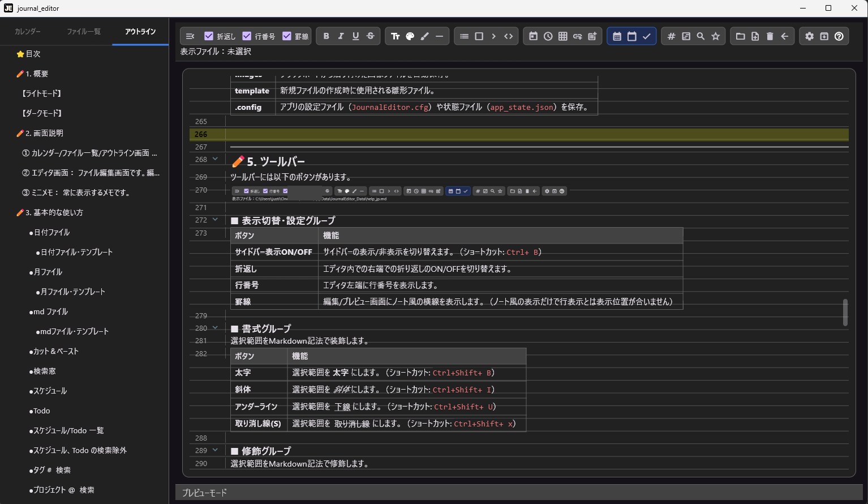
Task: Click the text size (Tt) icon
Action: pyautogui.click(x=395, y=36)
